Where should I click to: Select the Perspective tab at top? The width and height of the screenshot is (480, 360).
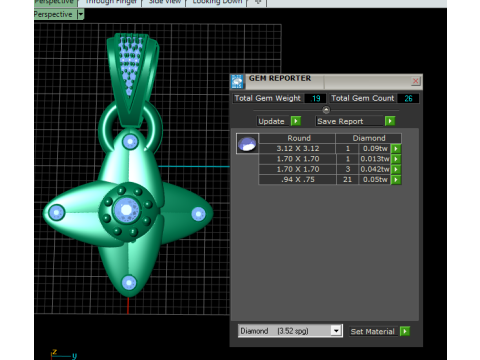[54, 2]
